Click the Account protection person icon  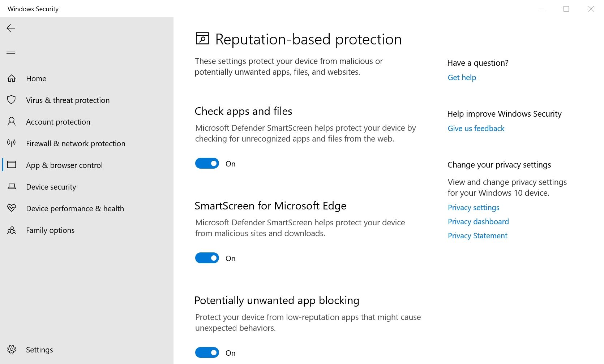tap(12, 122)
